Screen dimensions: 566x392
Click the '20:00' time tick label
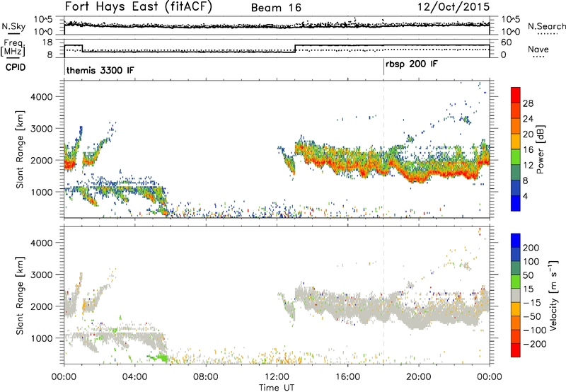click(x=419, y=377)
